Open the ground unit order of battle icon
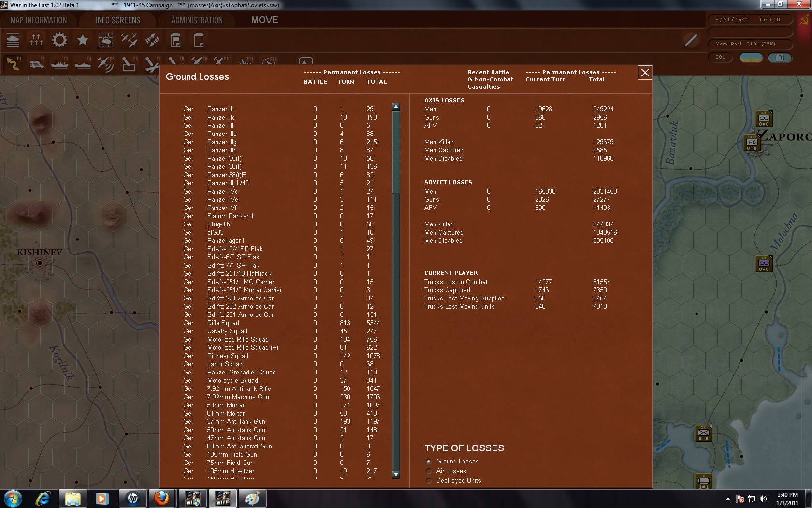Viewport: 812px width, 508px height. point(13,40)
